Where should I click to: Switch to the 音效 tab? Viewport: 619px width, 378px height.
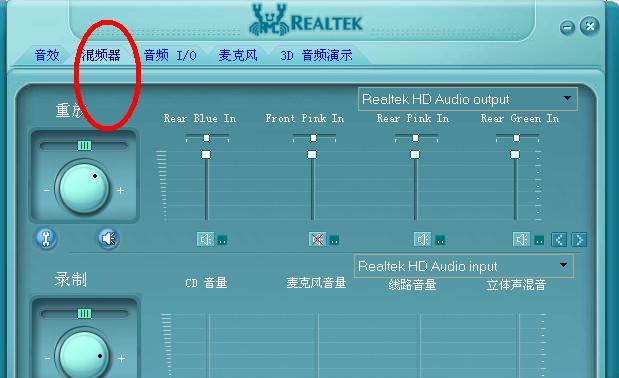pos(47,55)
